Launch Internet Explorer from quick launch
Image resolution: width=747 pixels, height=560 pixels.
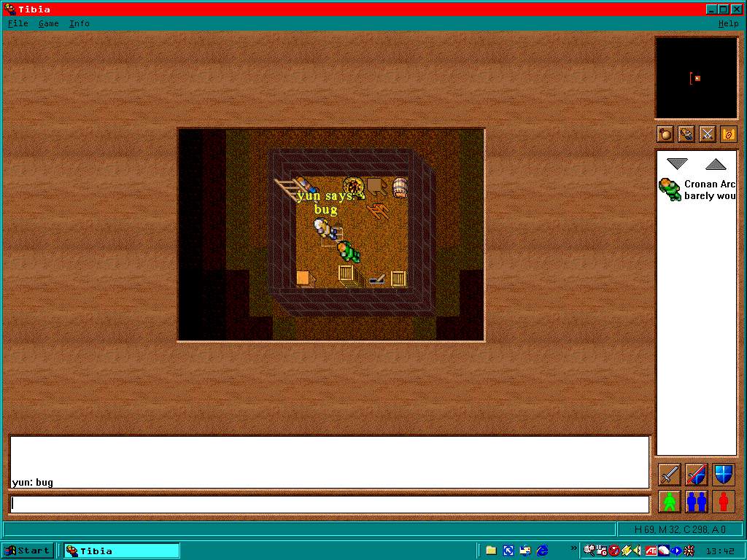[542, 551]
